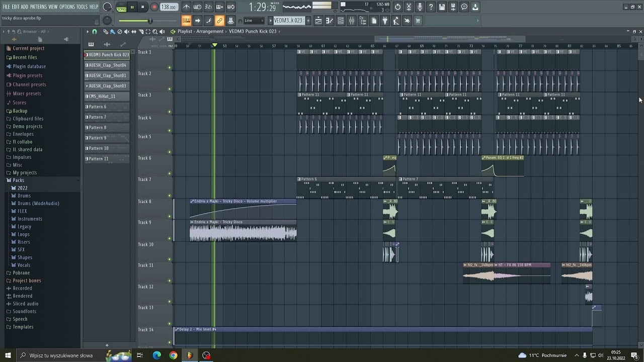Open the PATTERNS menu

(38, 7)
